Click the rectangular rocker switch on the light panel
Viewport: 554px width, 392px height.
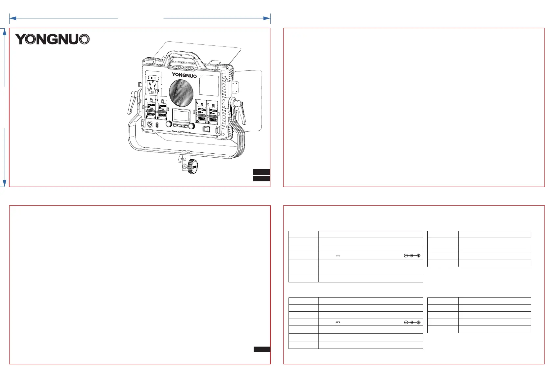tap(207, 129)
